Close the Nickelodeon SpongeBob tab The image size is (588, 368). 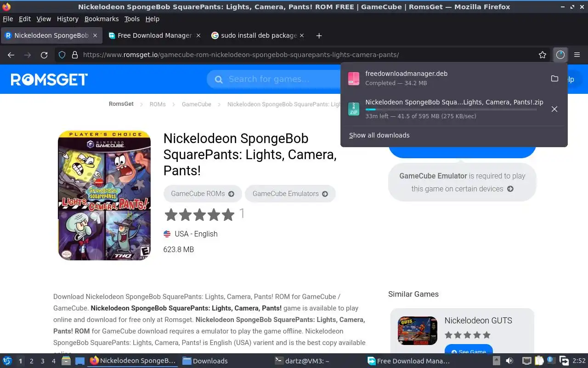95,35
